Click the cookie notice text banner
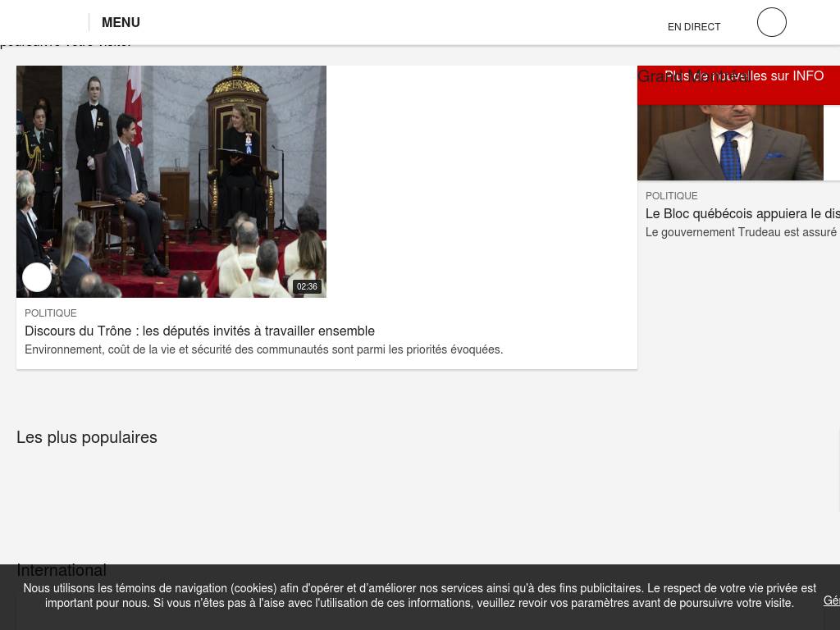The width and height of the screenshot is (840, 630). click(x=419, y=596)
